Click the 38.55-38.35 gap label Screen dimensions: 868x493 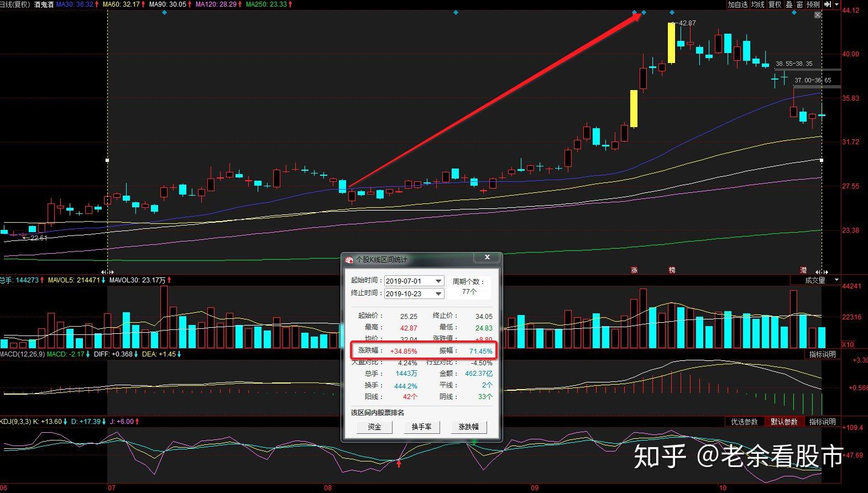coord(794,64)
